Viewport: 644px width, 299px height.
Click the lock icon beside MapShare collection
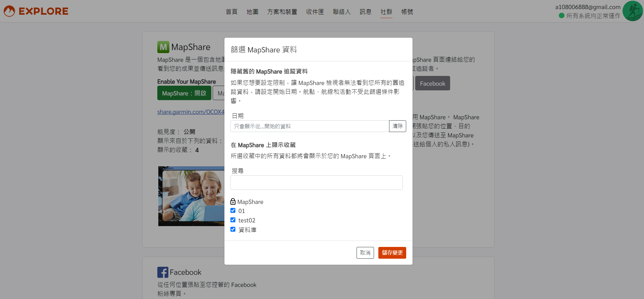pyautogui.click(x=233, y=202)
